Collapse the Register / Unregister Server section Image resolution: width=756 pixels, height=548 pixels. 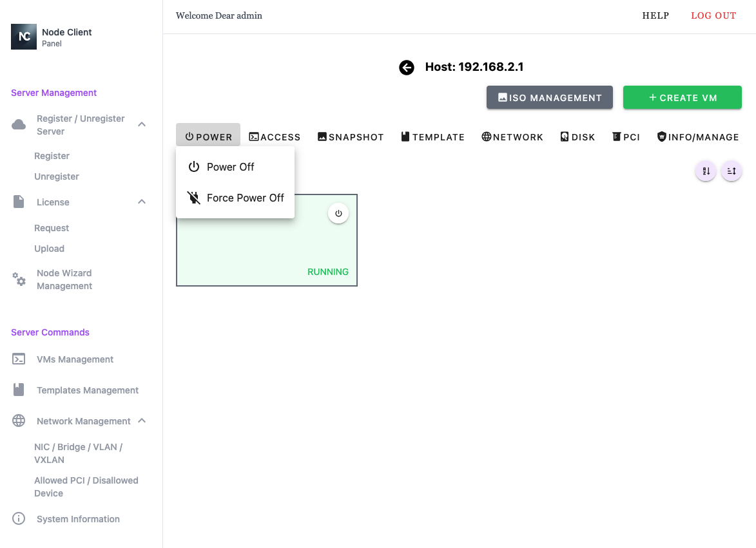pyautogui.click(x=142, y=124)
